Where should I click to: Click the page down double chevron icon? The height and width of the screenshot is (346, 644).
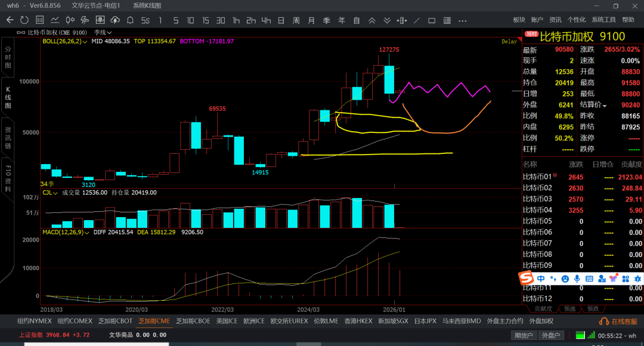tap(387, 20)
